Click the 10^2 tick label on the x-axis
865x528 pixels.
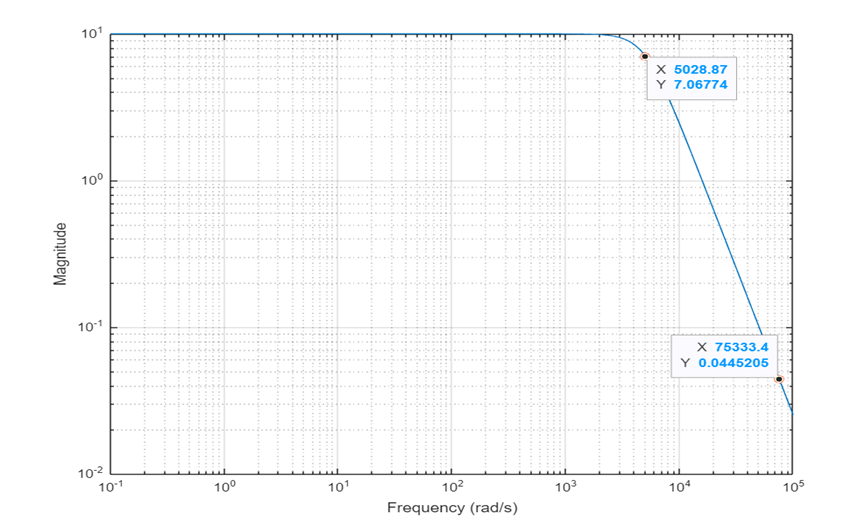[x=452, y=488]
